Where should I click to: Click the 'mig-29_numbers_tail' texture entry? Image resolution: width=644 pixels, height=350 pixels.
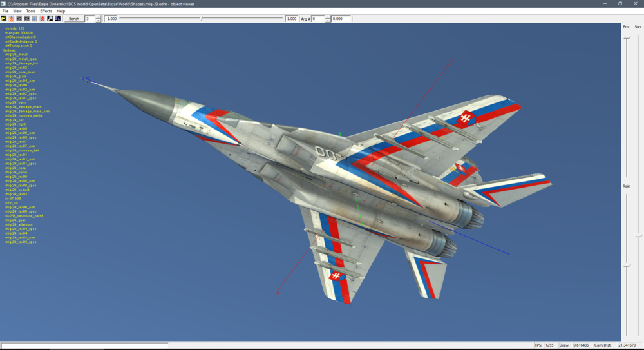point(22,151)
